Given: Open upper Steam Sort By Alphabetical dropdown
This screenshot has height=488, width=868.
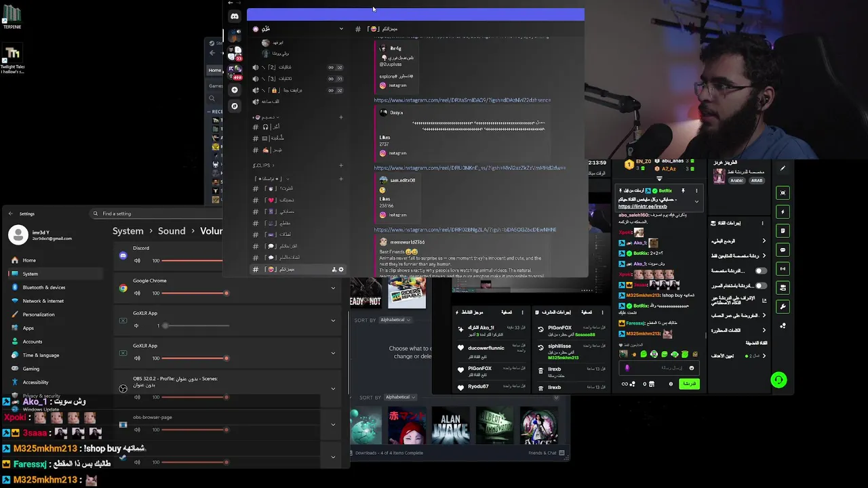Looking at the screenshot, I should pos(395,320).
